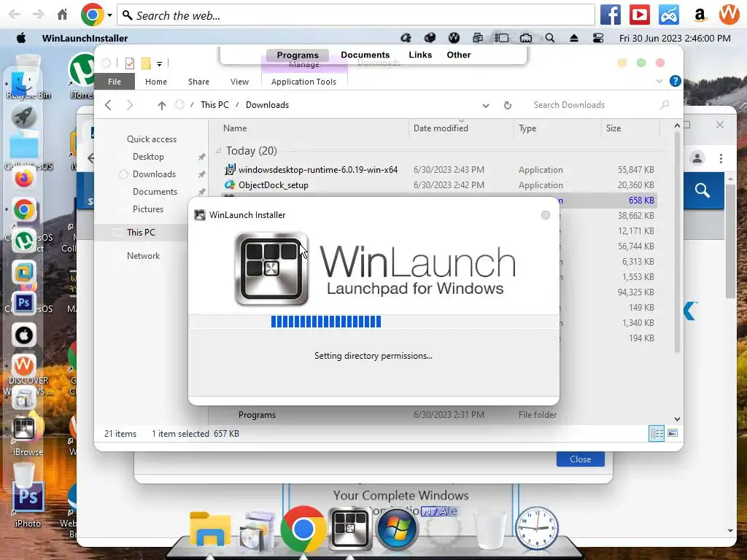The image size is (747, 560).
Task: Open the game controller shortcut in top toolbar
Action: pos(669,15)
